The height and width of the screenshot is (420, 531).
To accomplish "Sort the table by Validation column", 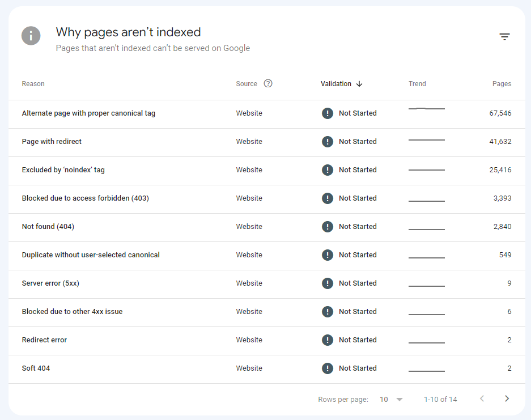I will click(x=336, y=84).
